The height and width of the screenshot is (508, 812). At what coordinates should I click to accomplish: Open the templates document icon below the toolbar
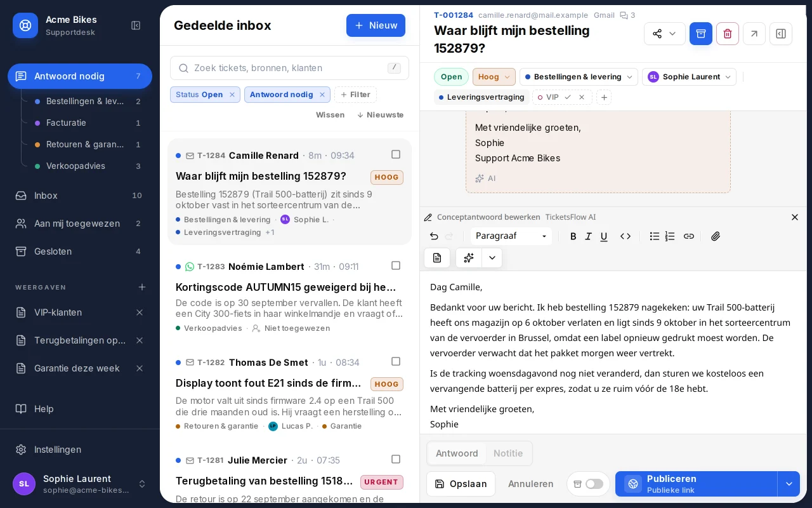click(x=437, y=258)
